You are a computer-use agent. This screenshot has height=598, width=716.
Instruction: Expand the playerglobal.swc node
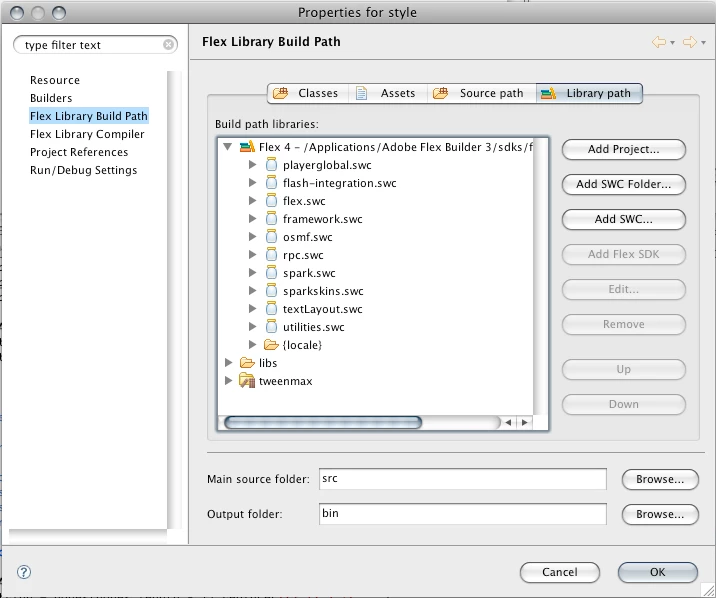pyautogui.click(x=252, y=165)
